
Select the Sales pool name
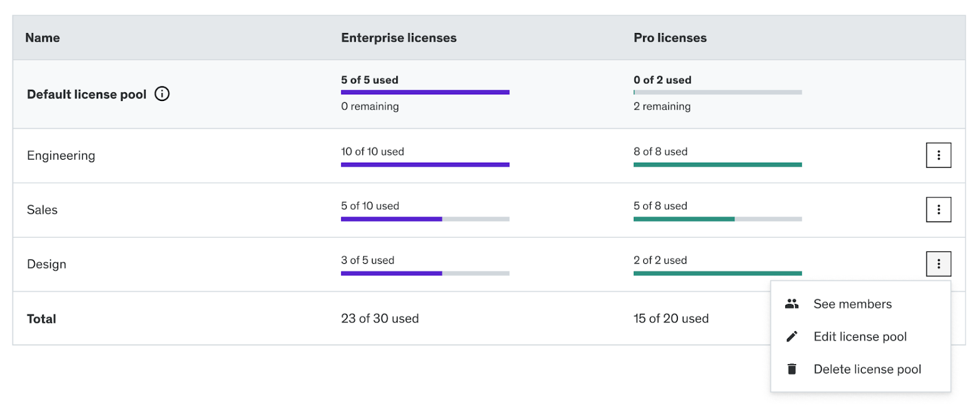click(x=42, y=210)
